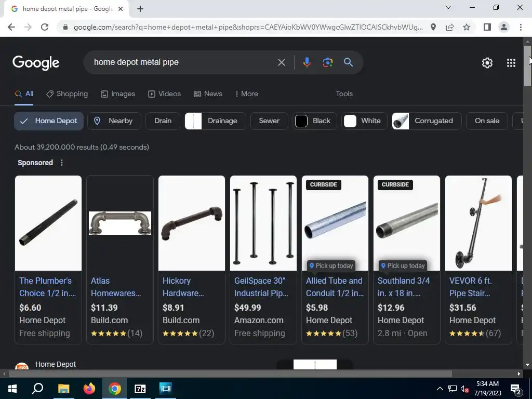Click the VEVOR stair handrail image
The image size is (532, 399).
click(x=478, y=223)
